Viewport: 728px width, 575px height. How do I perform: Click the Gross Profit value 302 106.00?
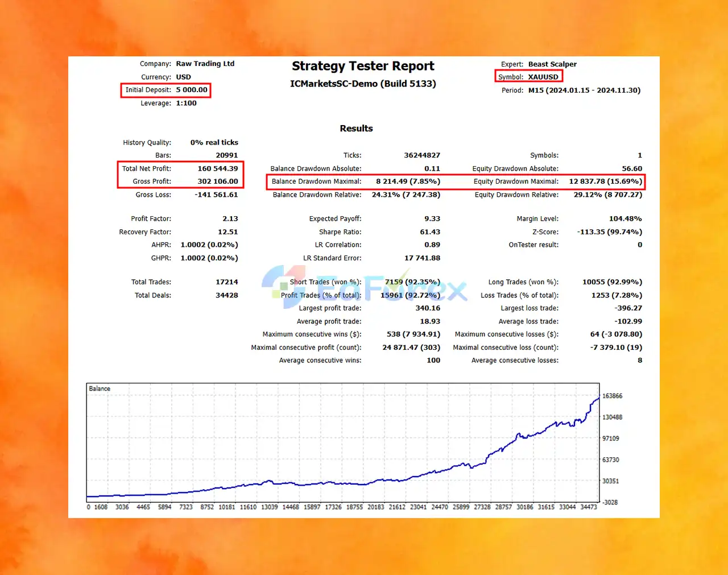coord(218,181)
